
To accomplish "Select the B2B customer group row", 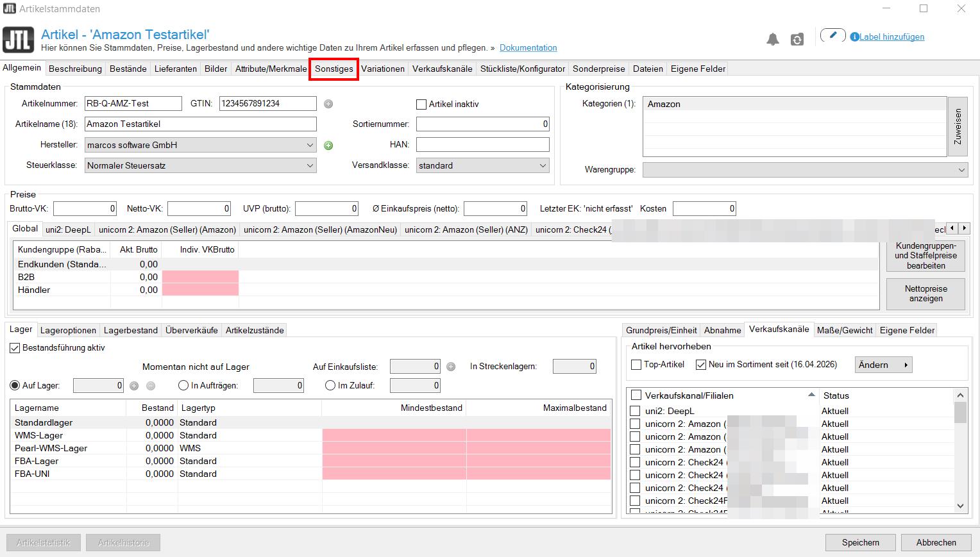I will click(x=445, y=277).
